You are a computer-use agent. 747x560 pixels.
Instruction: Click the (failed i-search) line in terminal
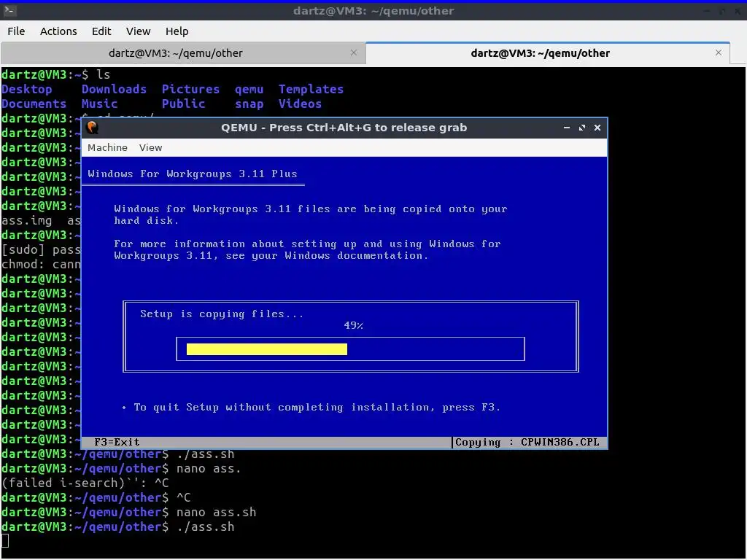point(85,483)
